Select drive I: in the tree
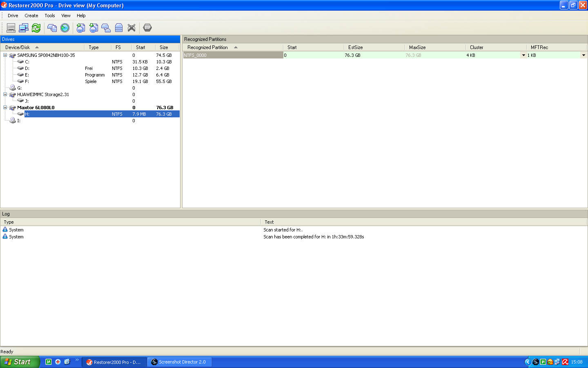 19,121
